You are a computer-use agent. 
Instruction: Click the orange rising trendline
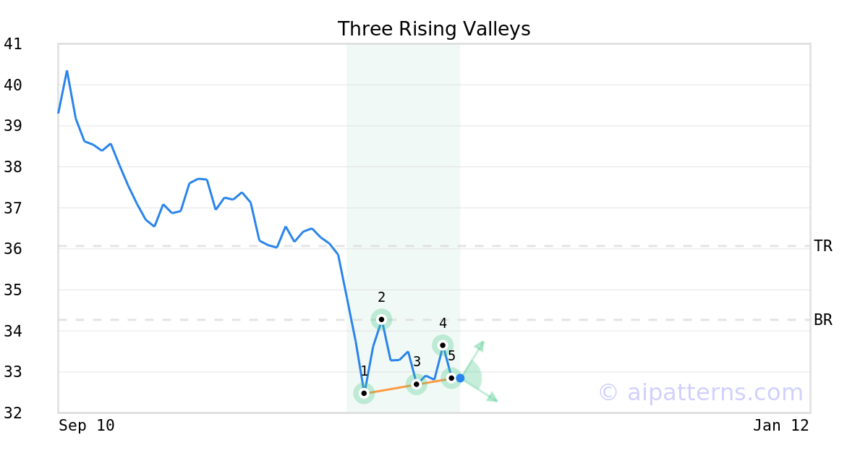[391, 389]
